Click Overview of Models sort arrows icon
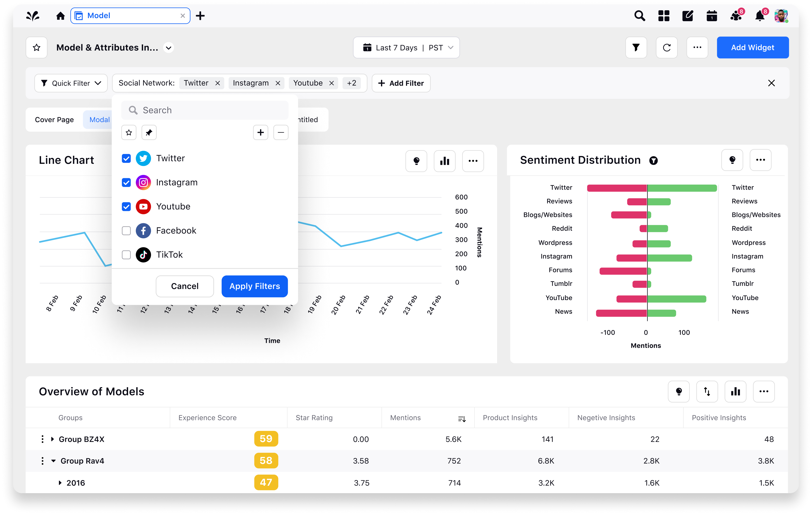812x515 pixels. pos(707,391)
